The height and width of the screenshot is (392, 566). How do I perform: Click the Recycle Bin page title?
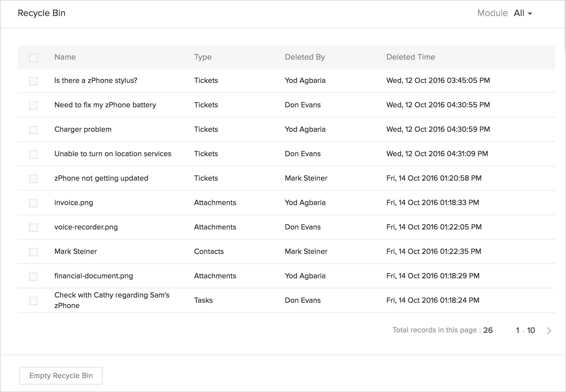(42, 13)
